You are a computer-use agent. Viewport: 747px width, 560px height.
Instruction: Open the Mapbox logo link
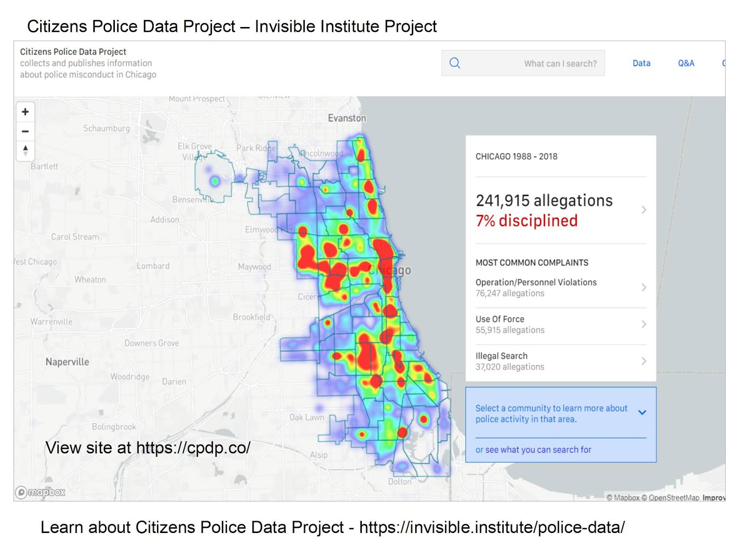40,492
